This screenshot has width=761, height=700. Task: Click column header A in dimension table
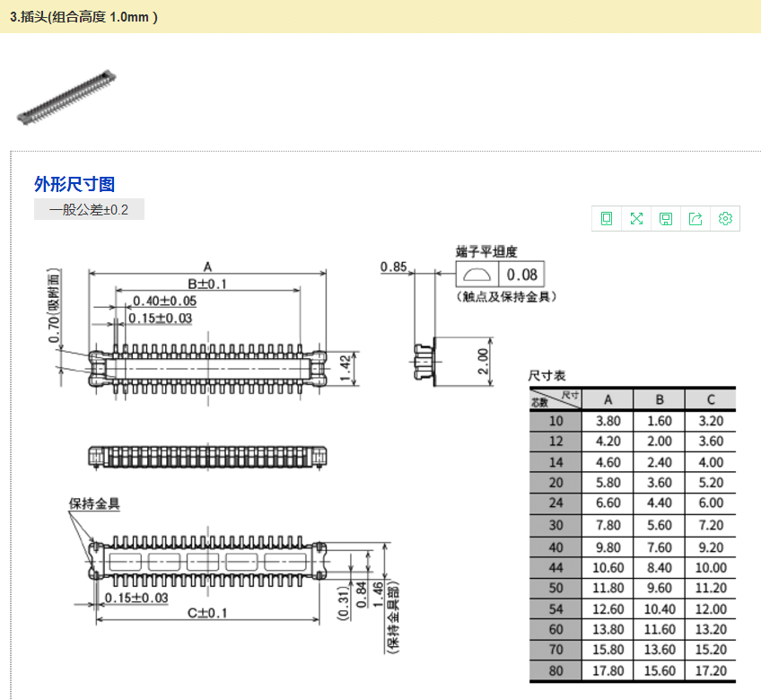[608, 399]
